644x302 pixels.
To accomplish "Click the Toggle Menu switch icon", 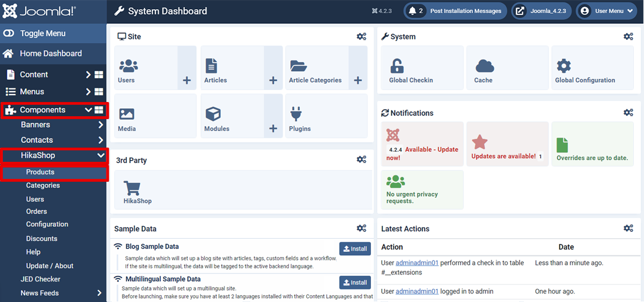I will (9, 33).
